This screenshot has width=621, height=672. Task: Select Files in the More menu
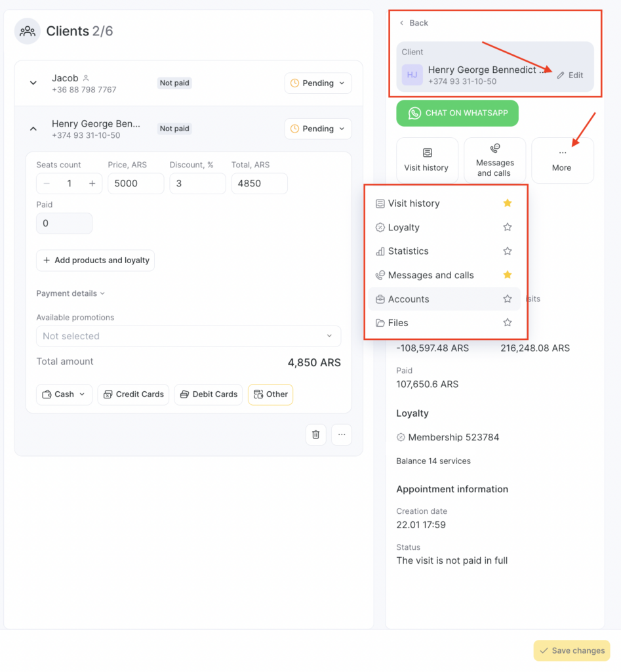tap(398, 323)
